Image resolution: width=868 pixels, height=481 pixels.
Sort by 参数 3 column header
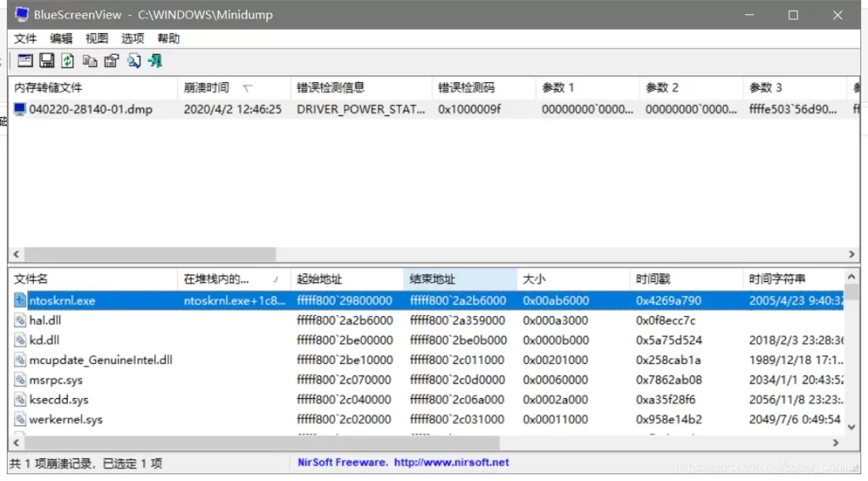(x=794, y=87)
